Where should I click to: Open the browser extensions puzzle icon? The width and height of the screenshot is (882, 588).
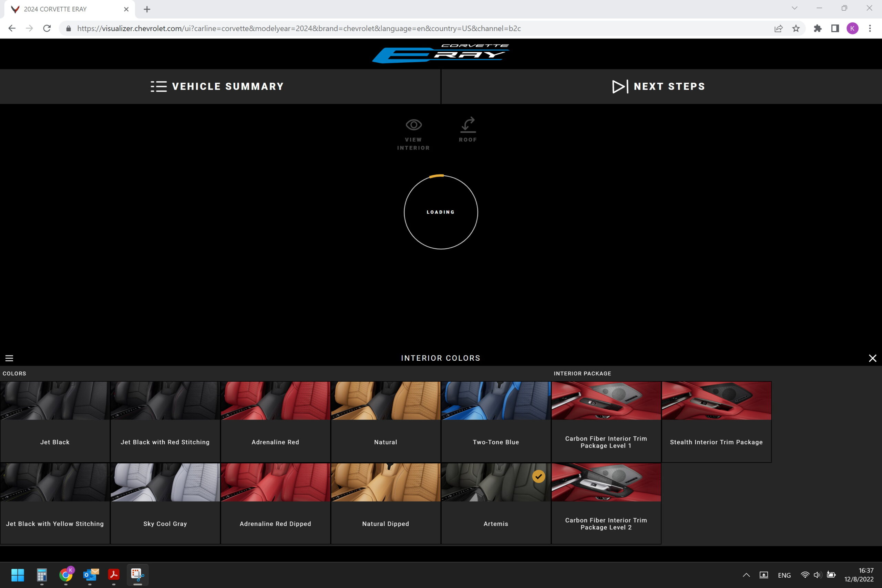(x=818, y=29)
